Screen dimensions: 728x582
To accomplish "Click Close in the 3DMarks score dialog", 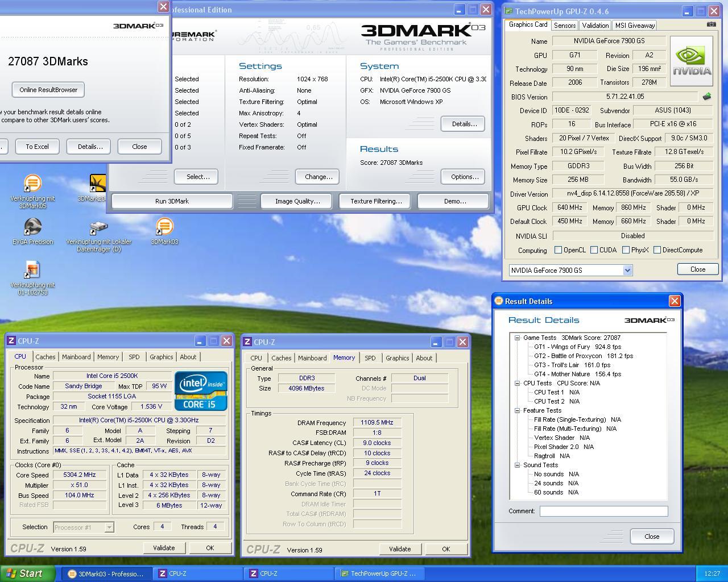I will coord(139,147).
